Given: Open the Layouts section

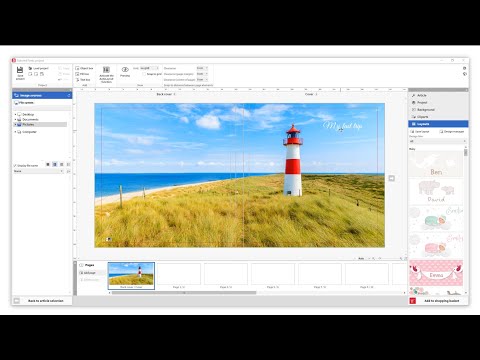Looking at the screenshot, I should coord(438,124).
